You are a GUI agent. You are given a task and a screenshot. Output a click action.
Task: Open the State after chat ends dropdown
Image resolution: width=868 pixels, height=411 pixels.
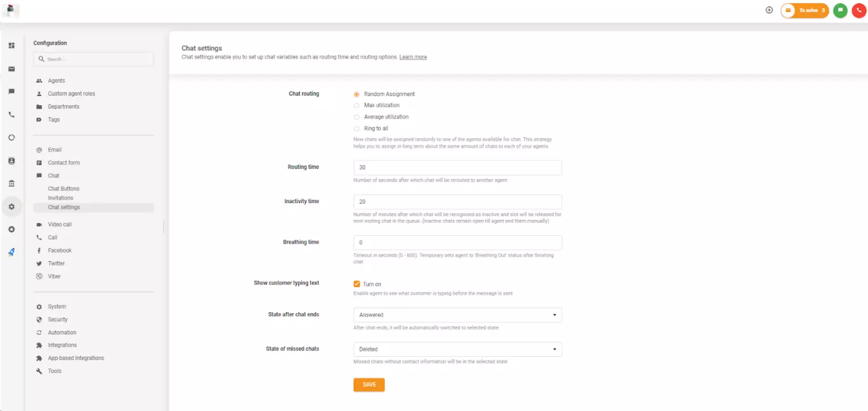[x=457, y=315]
